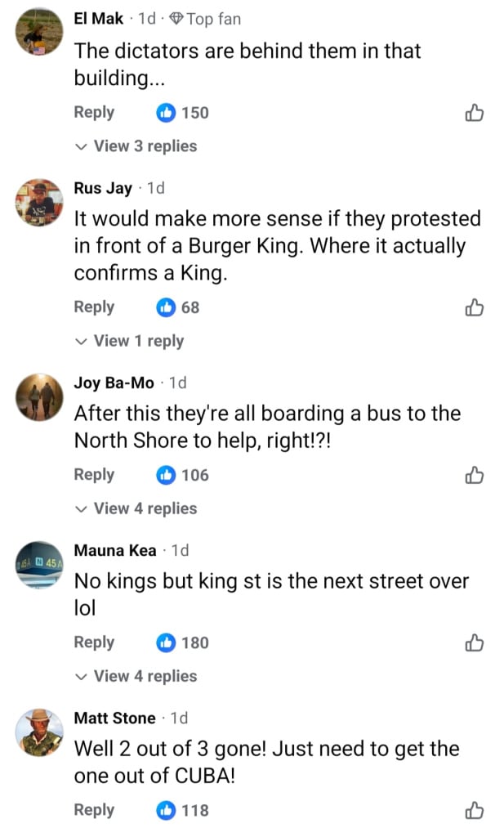Open Joy Ba-Mo's profile picture
Screen dimensions: 504x837
point(38,396)
